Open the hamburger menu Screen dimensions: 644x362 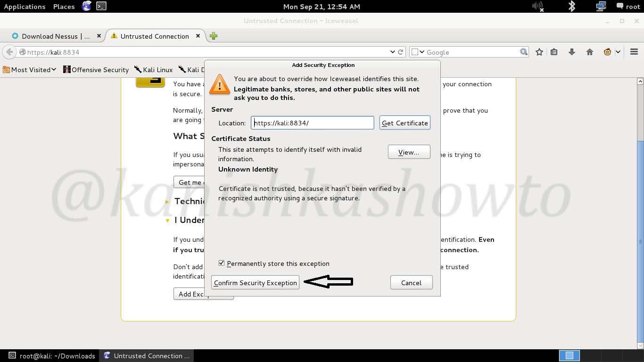(x=634, y=52)
